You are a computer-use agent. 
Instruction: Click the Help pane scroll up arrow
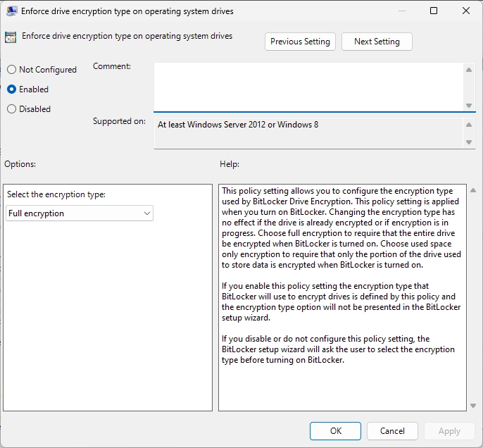(473, 190)
